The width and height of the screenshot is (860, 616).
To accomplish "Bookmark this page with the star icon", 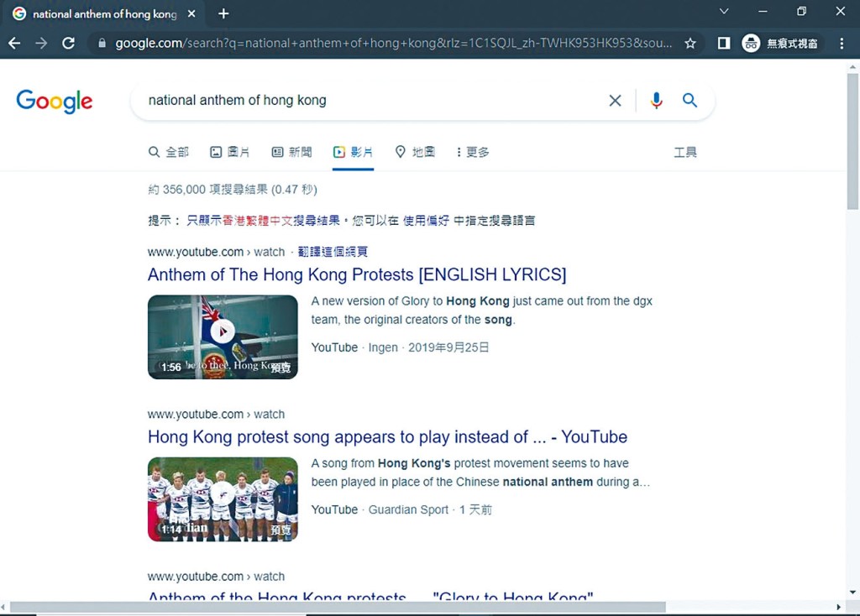I will pos(690,44).
